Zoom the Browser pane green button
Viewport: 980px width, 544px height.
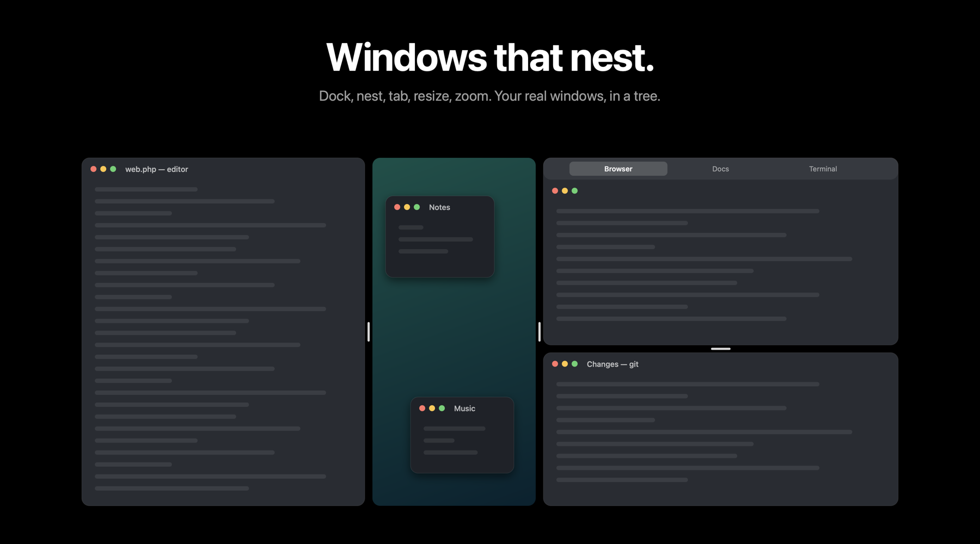tap(575, 191)
